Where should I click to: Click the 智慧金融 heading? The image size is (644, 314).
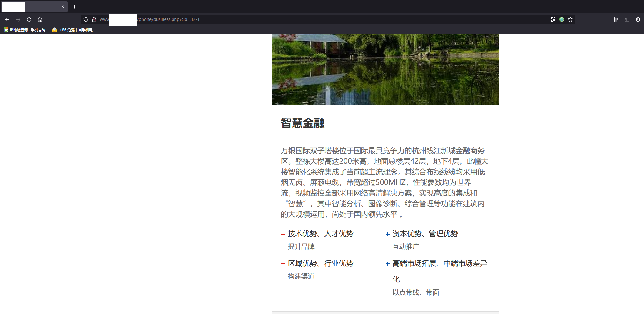303,123
